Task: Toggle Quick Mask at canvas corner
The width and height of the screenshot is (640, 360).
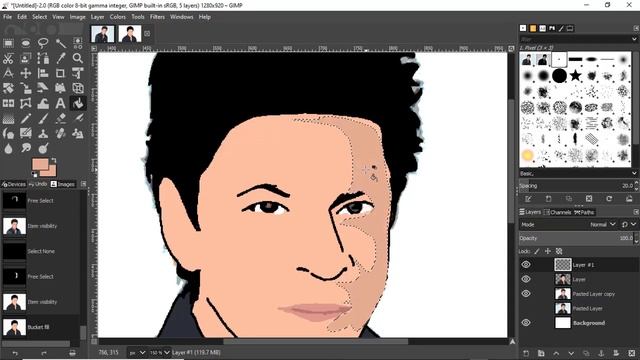Action: pos(94,342)
